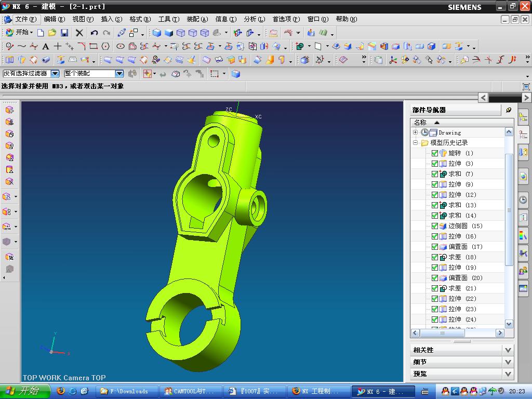Image resolution: width=532 pixels, height=399 pixels.
Task: Expand the 预览 panel
Action: pos(508,374)
